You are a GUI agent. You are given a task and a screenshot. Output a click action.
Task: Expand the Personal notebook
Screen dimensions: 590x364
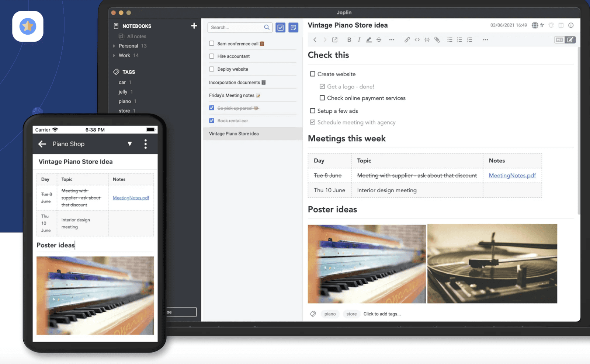(114, 46)
